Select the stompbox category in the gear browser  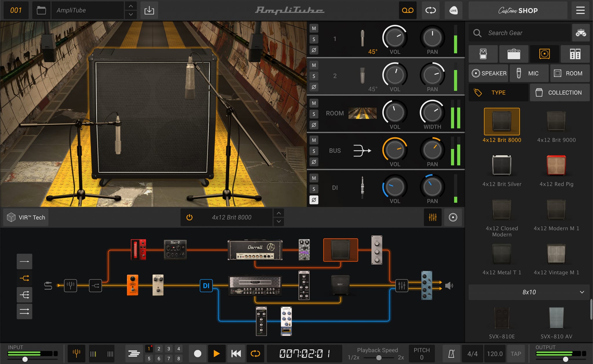click(483, 54)
